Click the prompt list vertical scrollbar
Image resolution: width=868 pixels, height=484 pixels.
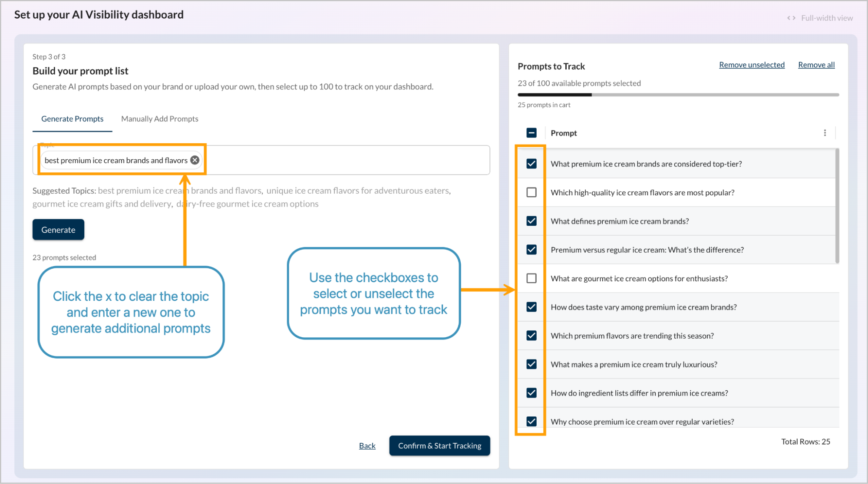point(837,206)
